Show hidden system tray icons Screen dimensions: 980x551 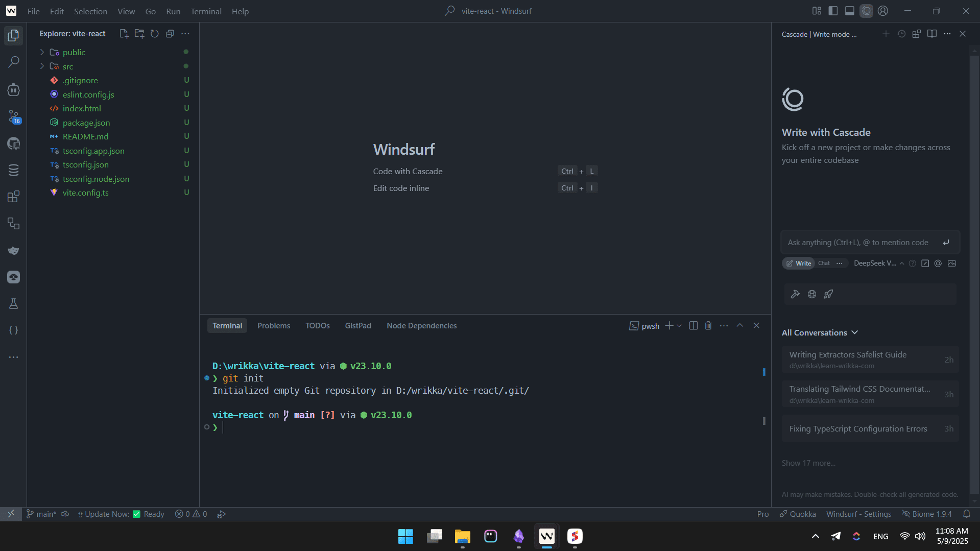coord(816,536)
